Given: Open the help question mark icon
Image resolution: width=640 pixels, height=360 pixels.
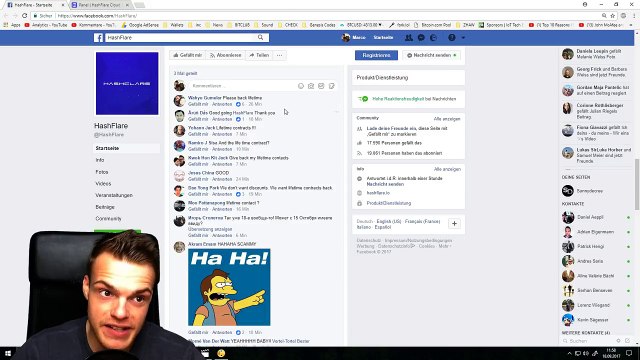Looking at the screenshot, I should coord(452,38).
